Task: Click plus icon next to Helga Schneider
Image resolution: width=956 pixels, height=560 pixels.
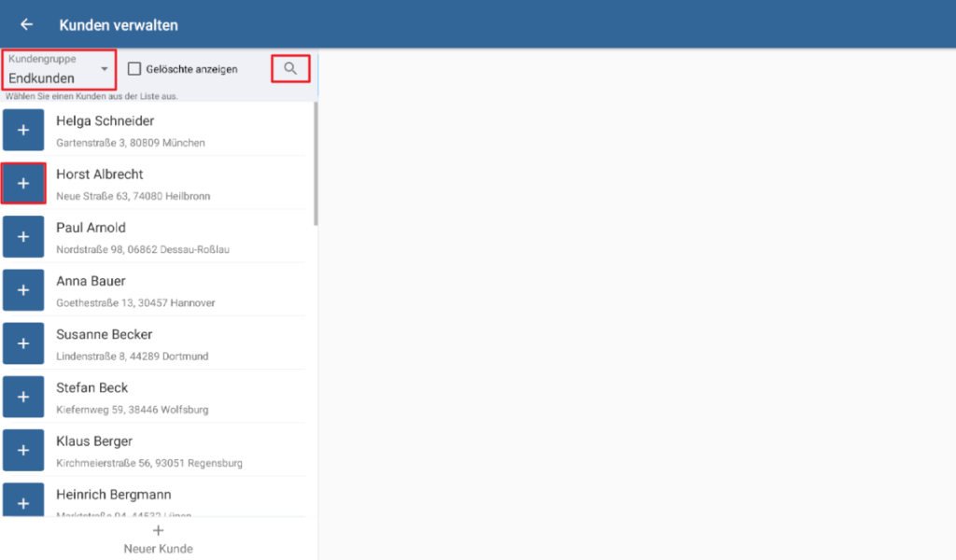Action: 23,130
